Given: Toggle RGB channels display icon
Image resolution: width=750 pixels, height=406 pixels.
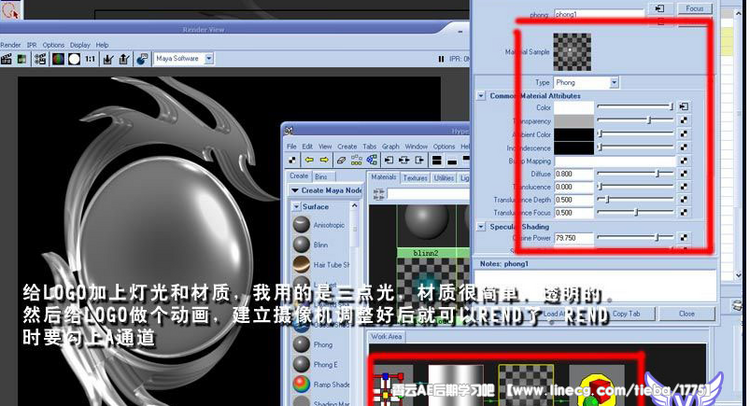Looking at the screenshot, I should pos(58,59).
